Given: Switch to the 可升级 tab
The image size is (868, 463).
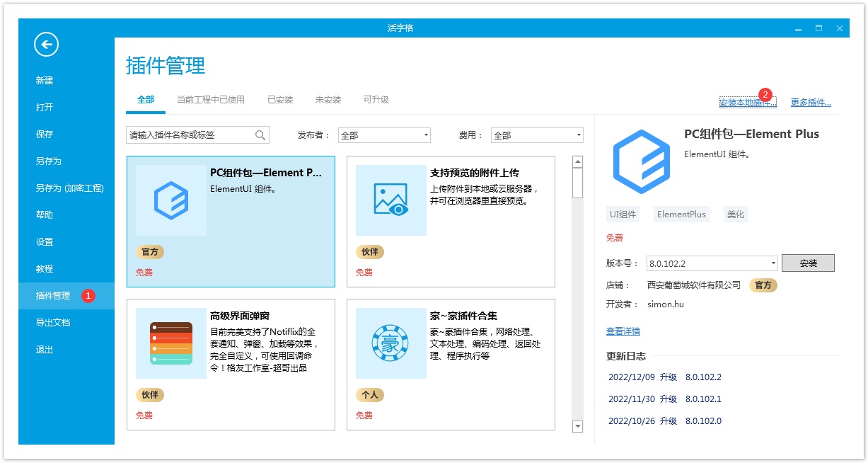Looking at the screenshot, I should coord(376,100).
